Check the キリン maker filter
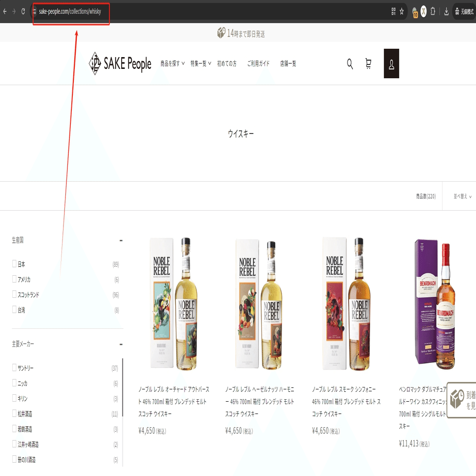 coord(14,398)
